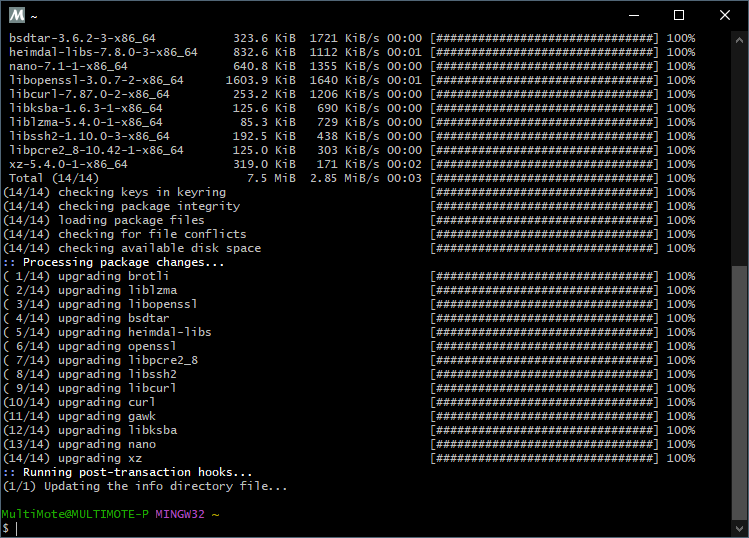Click the 'MultiMote@MULTIMOTE-P' prompt text
749x538 pixels.
75,514
